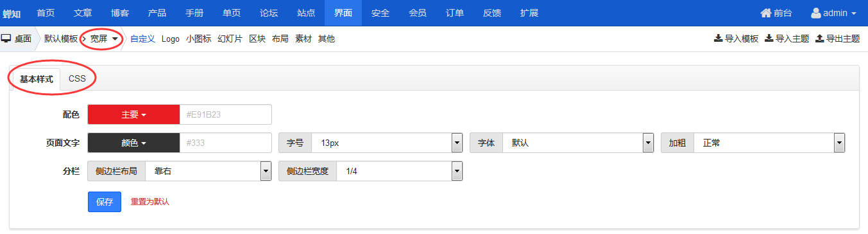Expand the 宽屏 template dropdown
868x234 pixels.
pyautogui.click(x=104, y=39)
